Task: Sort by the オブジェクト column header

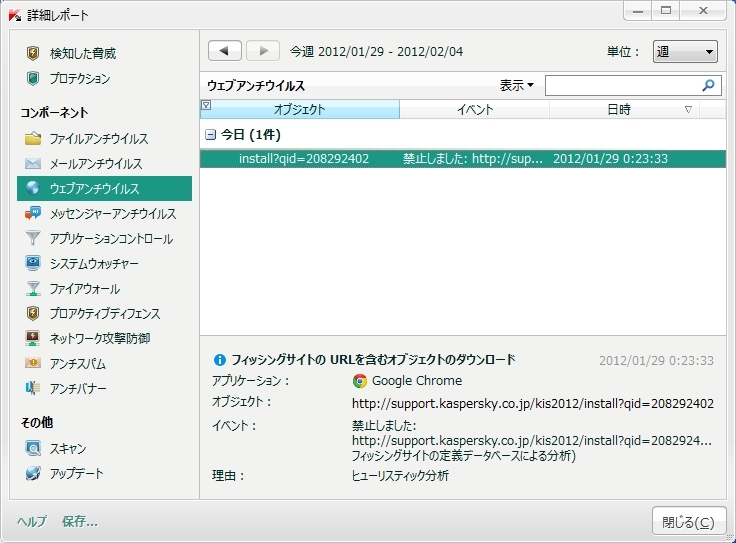Action: tap(299, 109)
